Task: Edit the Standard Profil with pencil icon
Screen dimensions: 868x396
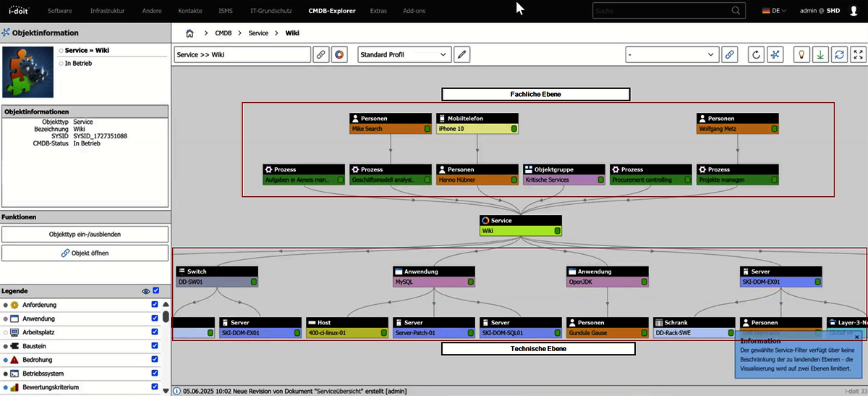Action: pyautogui.click(x=461, y=55)
